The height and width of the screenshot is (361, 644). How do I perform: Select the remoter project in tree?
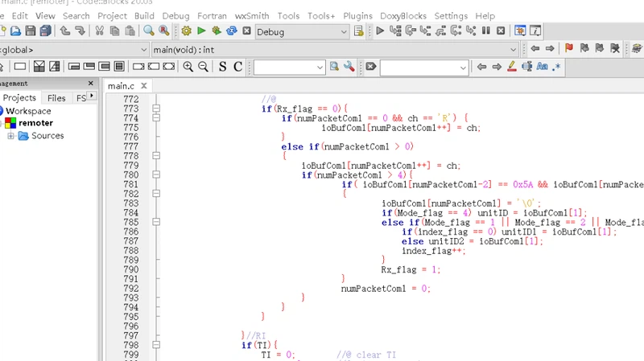tap(35, 123)
